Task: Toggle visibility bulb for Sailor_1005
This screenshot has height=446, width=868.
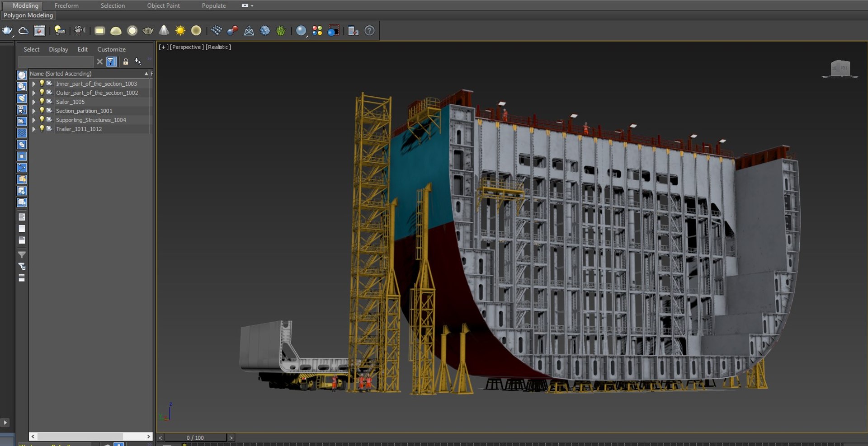Action: coord(42,102)
